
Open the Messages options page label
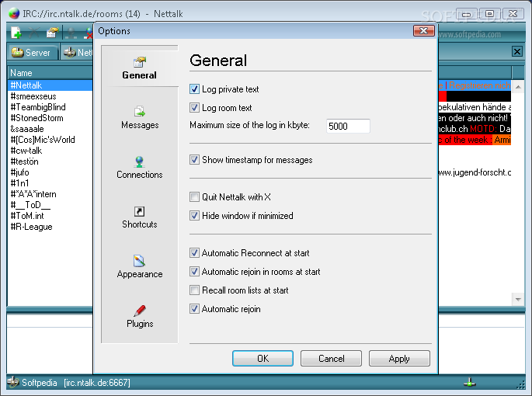(140, 125)
